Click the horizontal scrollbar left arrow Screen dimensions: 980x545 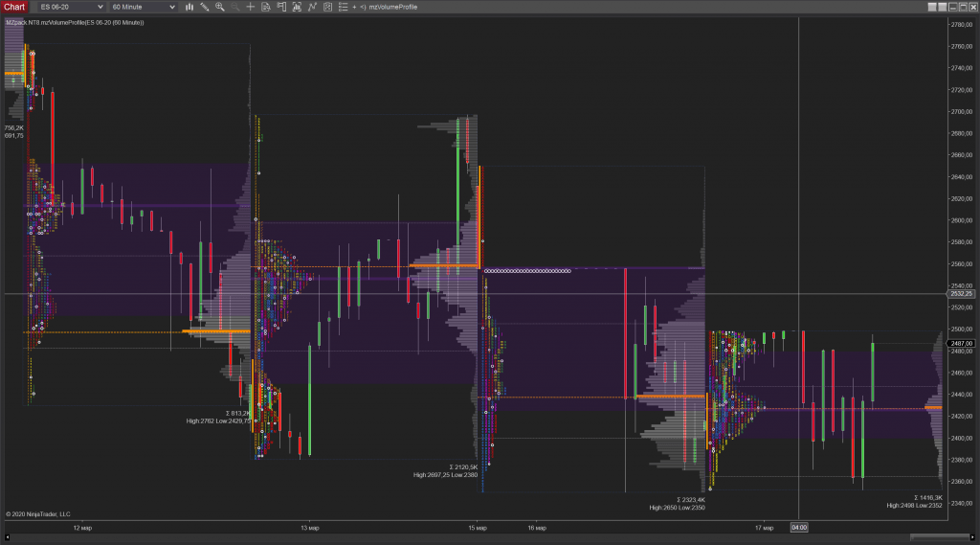[7, 537]
